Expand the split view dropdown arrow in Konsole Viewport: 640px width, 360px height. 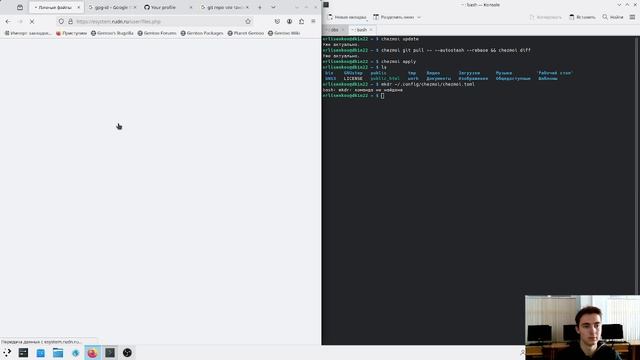pyautogui.click(x=419, y=17)
